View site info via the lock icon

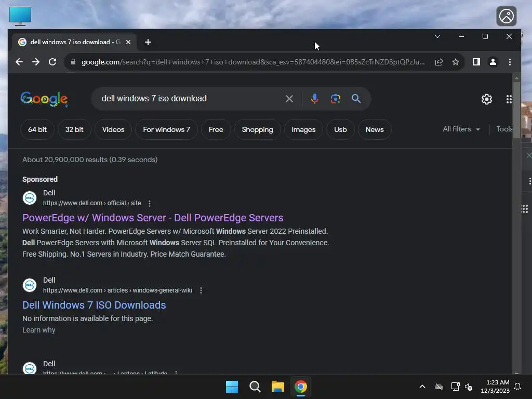tap(73, 62)
